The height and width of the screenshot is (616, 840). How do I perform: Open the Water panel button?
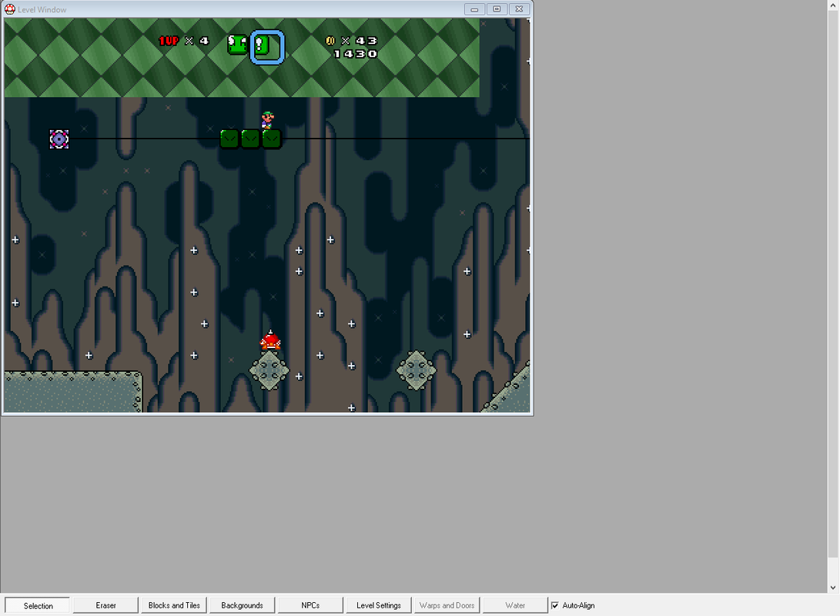pyautogui.click(x=515, y=605)
